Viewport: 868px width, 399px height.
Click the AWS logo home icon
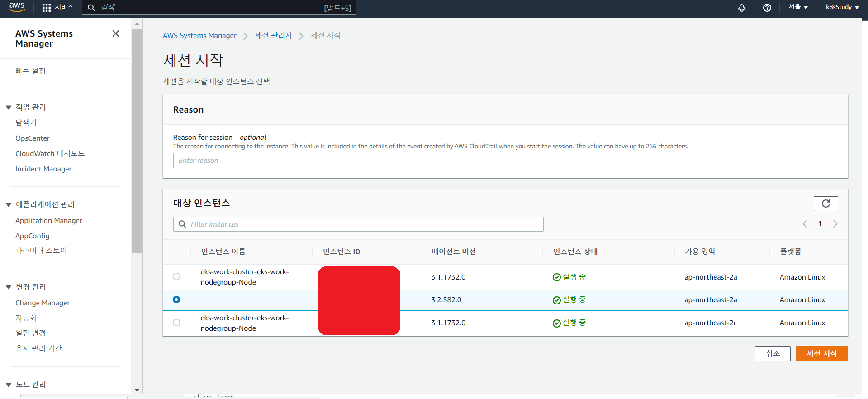tap(17, 7)
